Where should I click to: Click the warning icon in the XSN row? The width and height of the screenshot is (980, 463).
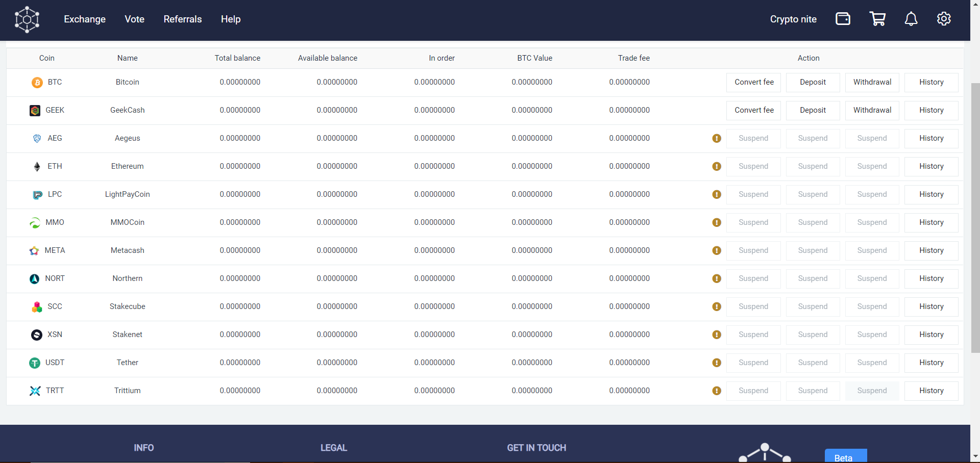point(717,335)
